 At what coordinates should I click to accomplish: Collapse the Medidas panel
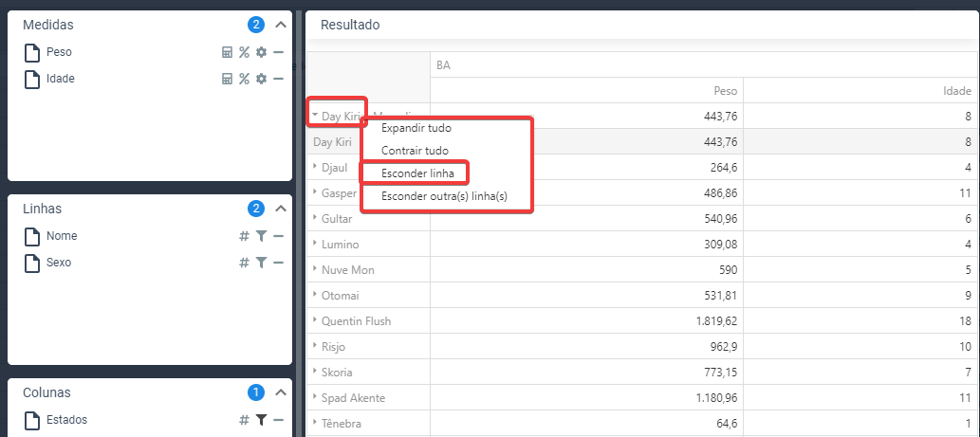click(281, 26)
